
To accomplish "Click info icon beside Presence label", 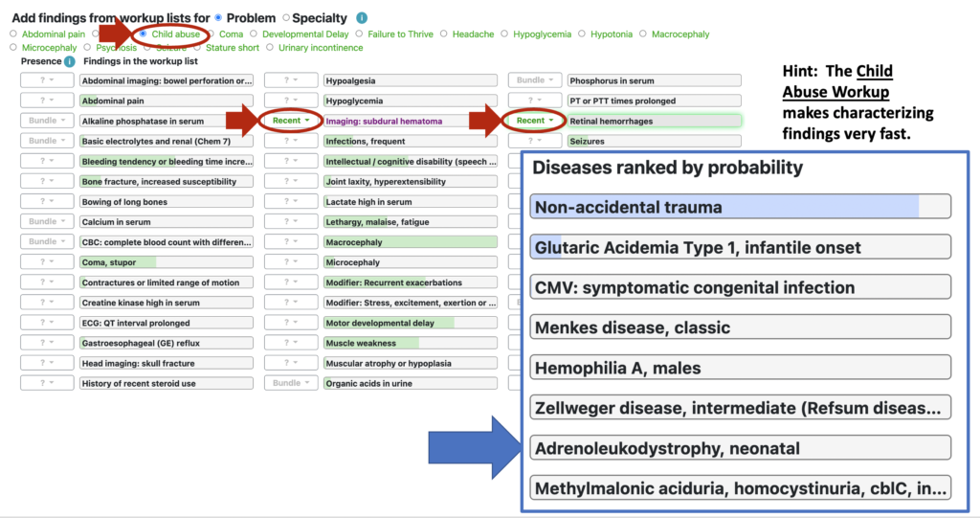I will tap(69, 61).
